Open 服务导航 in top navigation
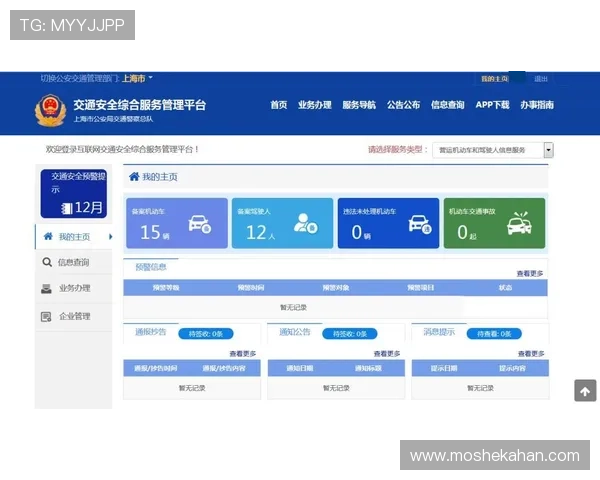The height and width of the screenshot is (480, 600). coord(359,105)
